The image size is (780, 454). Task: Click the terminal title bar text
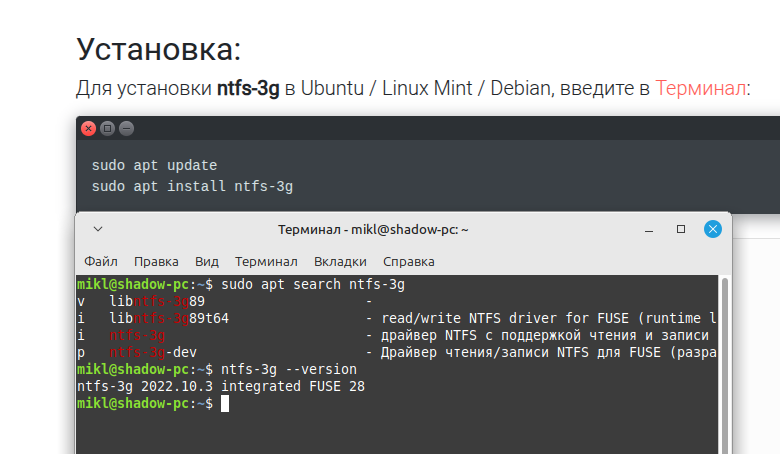point(373,229)
